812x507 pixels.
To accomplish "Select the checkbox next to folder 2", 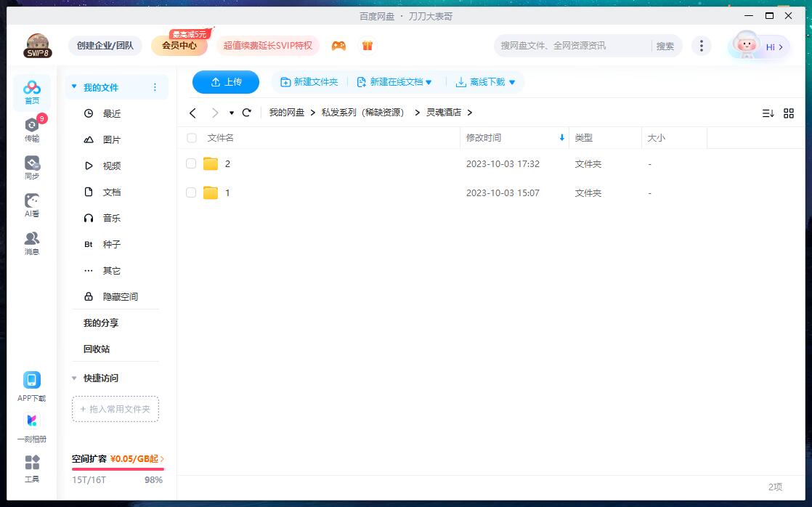I will [x=191, y=163].
